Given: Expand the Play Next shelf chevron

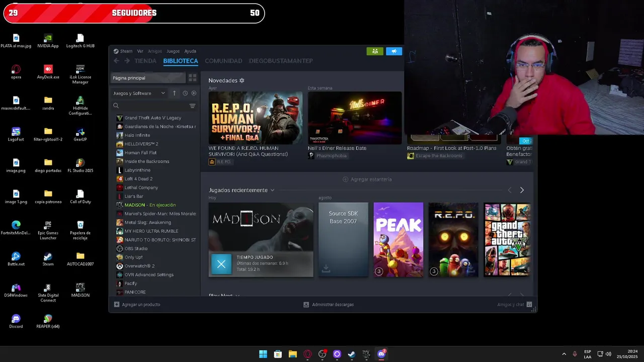Looking at the screenshot, I should coord(237,296).
